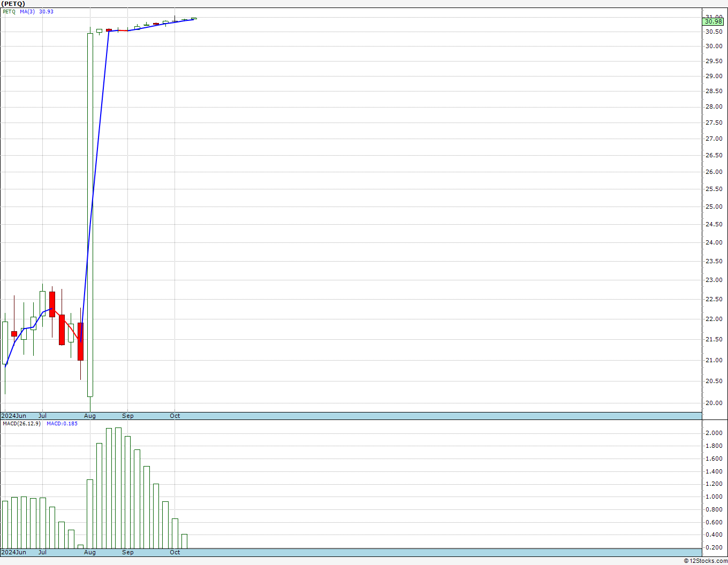728x565 pixels.
Task: Open the 12Stocks.com copyright link
Action: click(706, 561)
